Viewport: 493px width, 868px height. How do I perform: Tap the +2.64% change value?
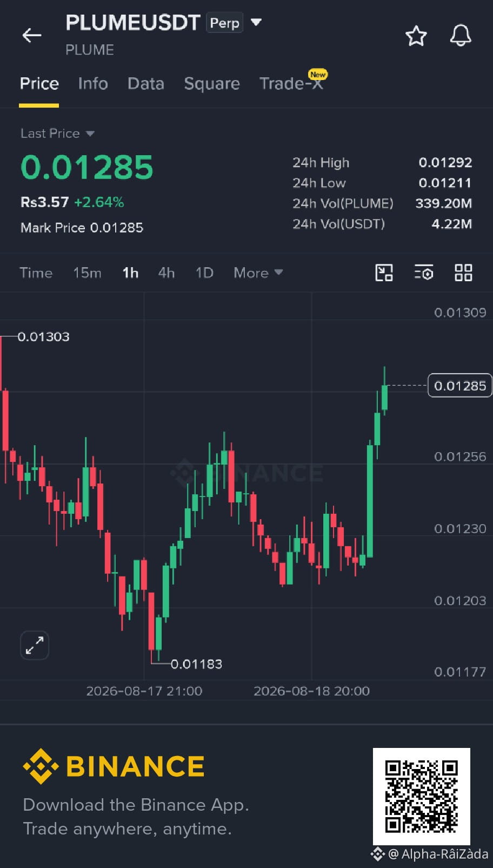[99, 202]
